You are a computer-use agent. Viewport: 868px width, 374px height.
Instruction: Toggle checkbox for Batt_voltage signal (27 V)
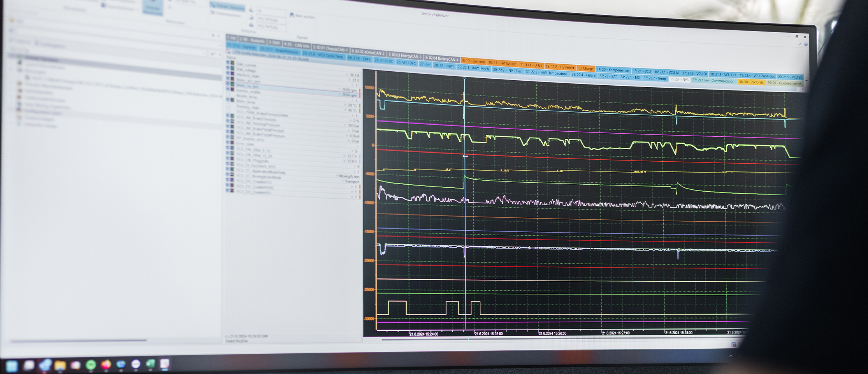228,67
